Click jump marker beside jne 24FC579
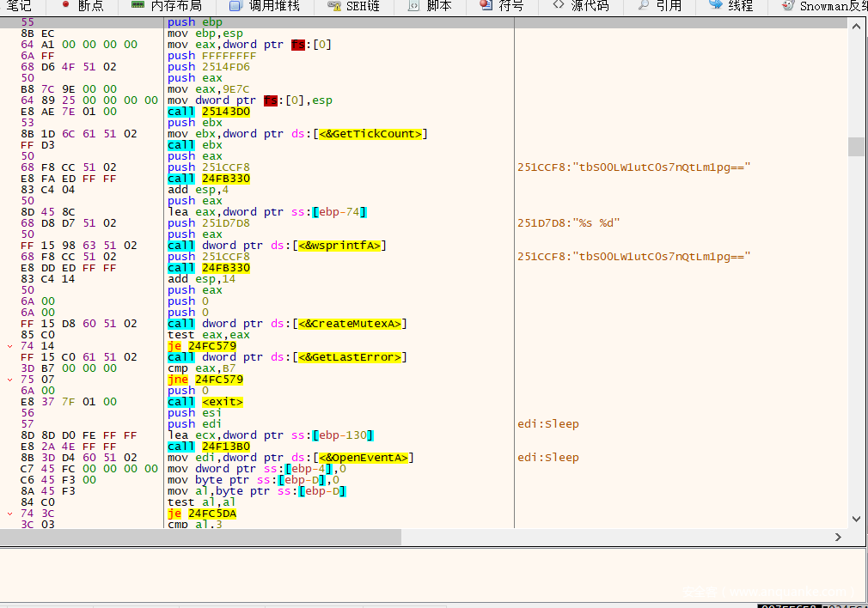The height and width of the screenshot is (608, 868). click(9, 379)
